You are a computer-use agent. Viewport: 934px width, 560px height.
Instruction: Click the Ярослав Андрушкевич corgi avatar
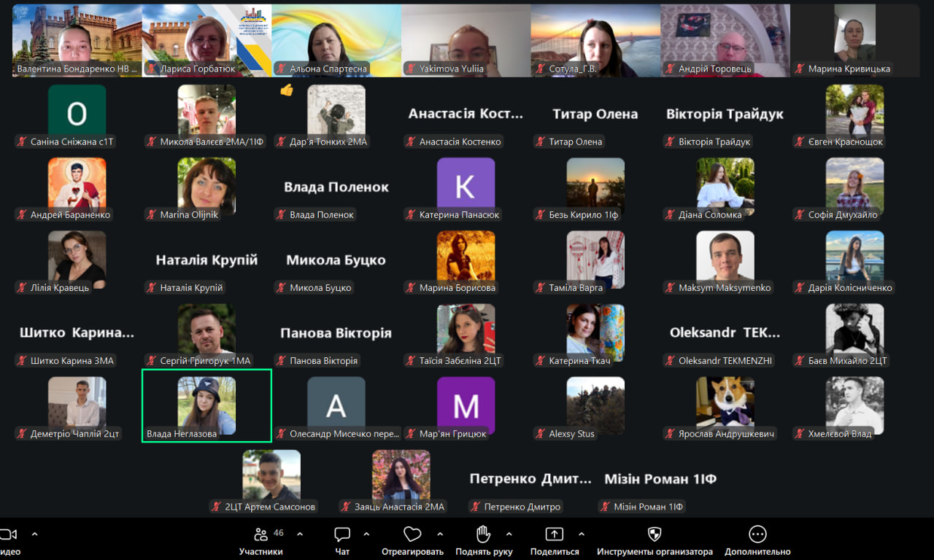[x=725, y=401]
